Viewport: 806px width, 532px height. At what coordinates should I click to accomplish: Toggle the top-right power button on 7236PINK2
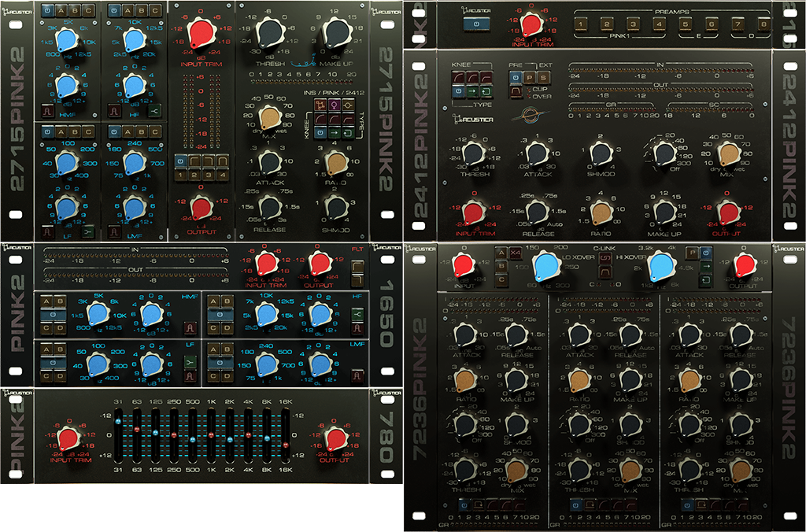[x=706, y=253]
